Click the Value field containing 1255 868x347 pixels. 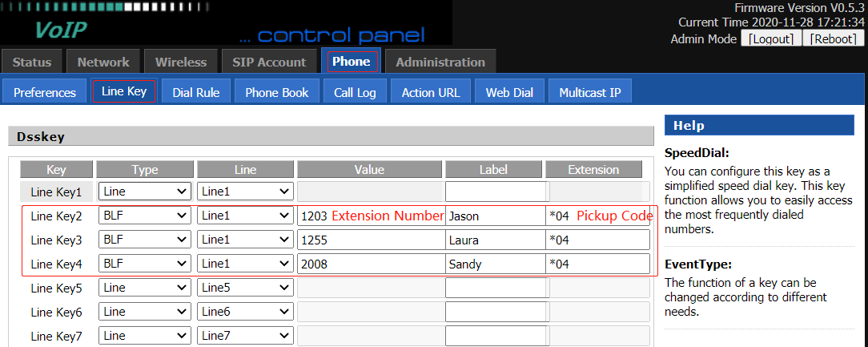point(370,240)
